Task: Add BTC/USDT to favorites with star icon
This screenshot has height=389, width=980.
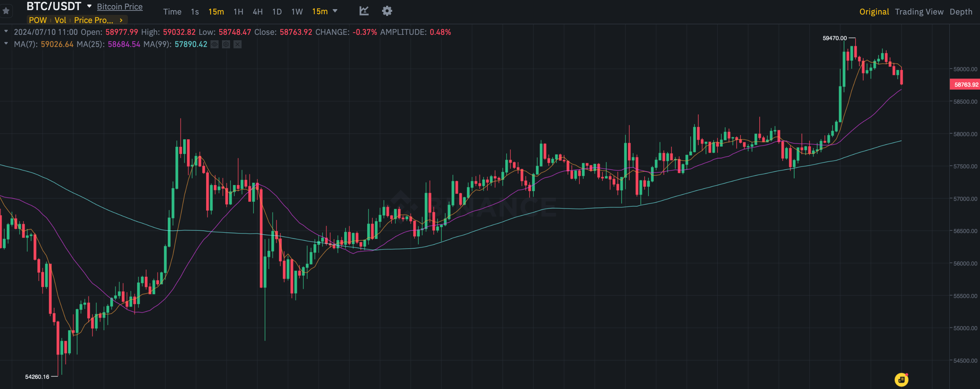Action: (6, 10)
